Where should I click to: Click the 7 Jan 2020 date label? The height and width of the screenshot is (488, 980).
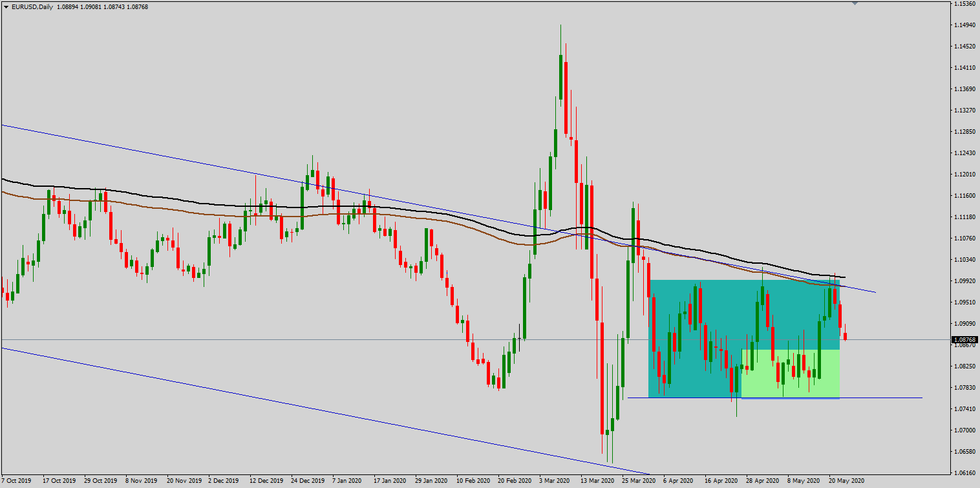pyautogui.click(x=347, y=482)
